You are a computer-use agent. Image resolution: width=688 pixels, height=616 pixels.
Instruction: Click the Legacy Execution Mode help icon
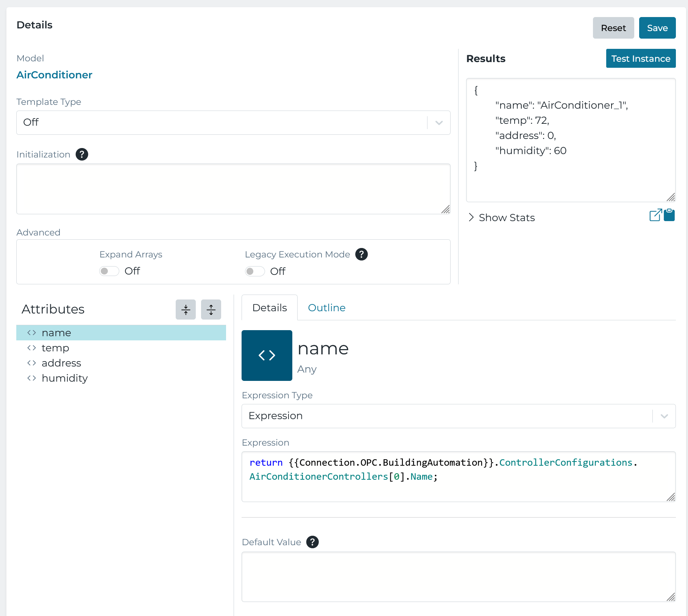[x=362, y=254]
